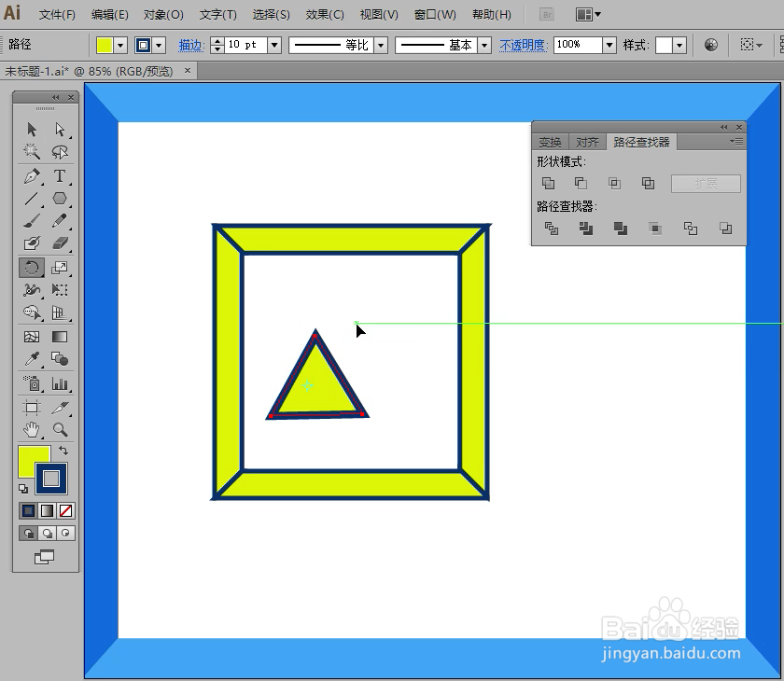
Task: Pick the Perspective Grid tool
Action: click(x=60, y=313)
